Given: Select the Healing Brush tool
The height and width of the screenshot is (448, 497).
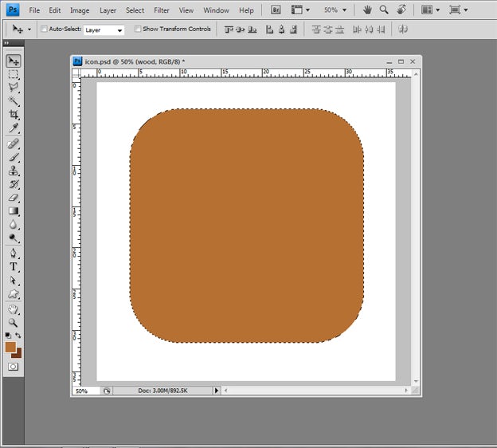Looking at the screenshot, I should [x=14, y=143].
